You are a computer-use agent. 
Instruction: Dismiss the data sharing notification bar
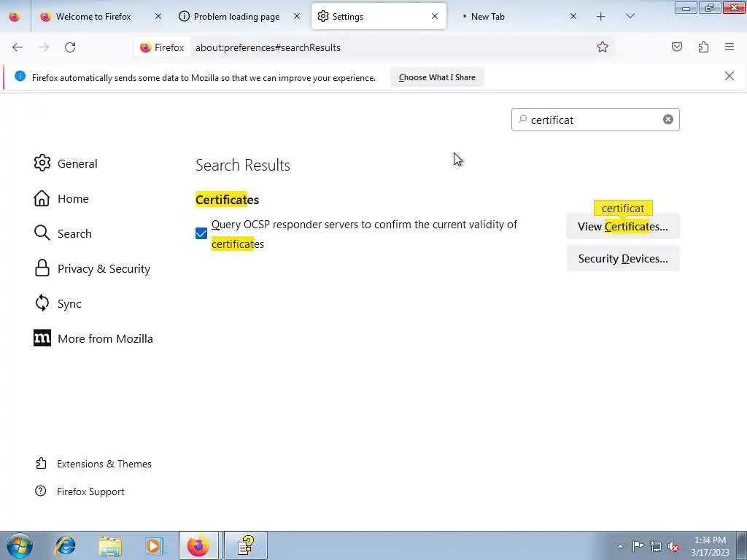729,76
